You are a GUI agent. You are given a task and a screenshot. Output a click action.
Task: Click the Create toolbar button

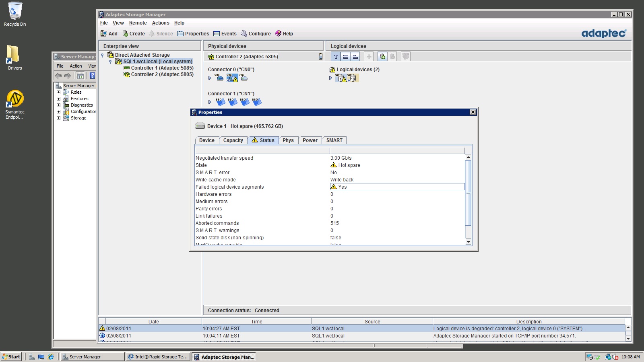pos(134,34)
